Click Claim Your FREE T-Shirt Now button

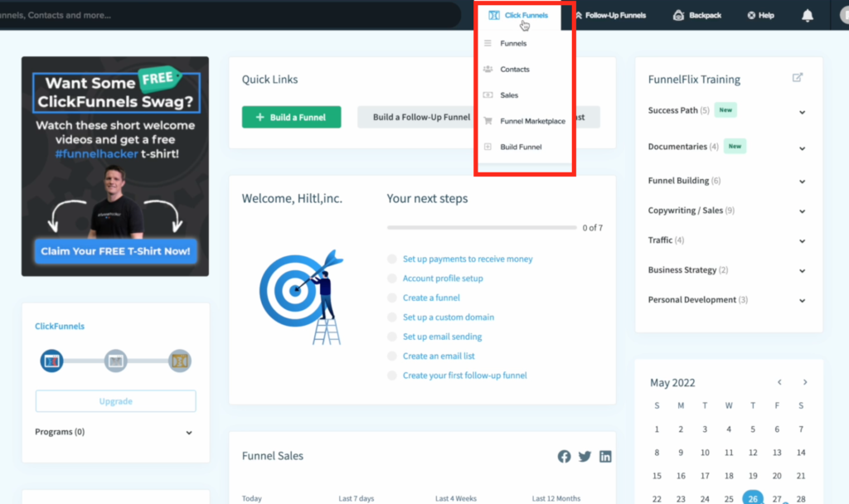[115, 251]
